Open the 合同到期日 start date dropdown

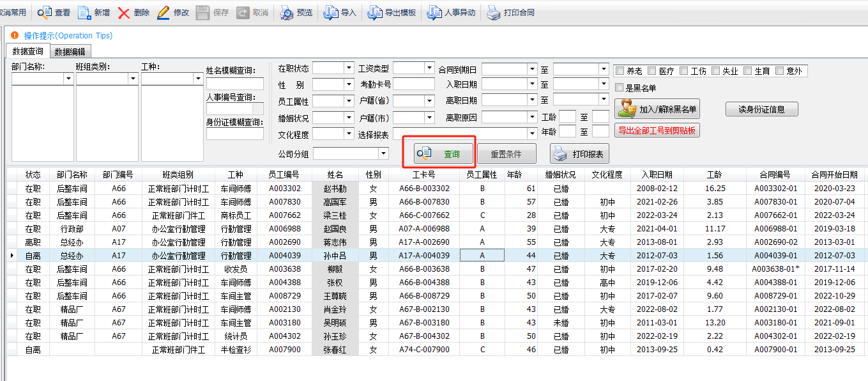pyautogui.click(x=533, y=68)
